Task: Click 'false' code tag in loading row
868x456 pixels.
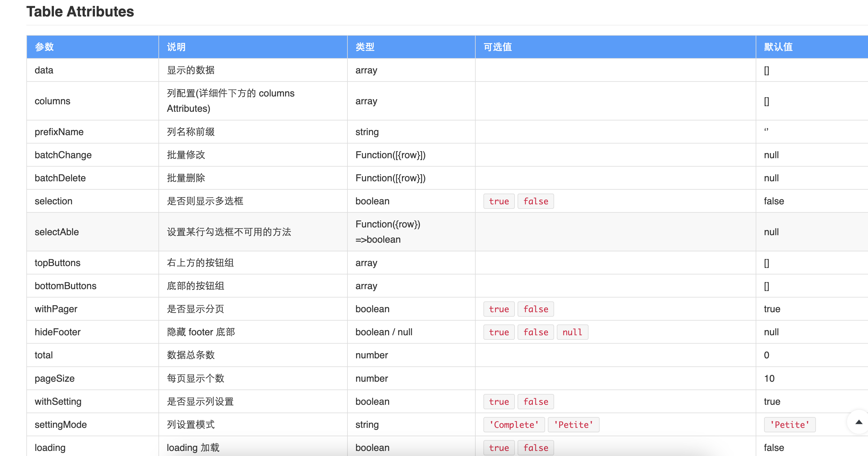Action: pos(536,448)
